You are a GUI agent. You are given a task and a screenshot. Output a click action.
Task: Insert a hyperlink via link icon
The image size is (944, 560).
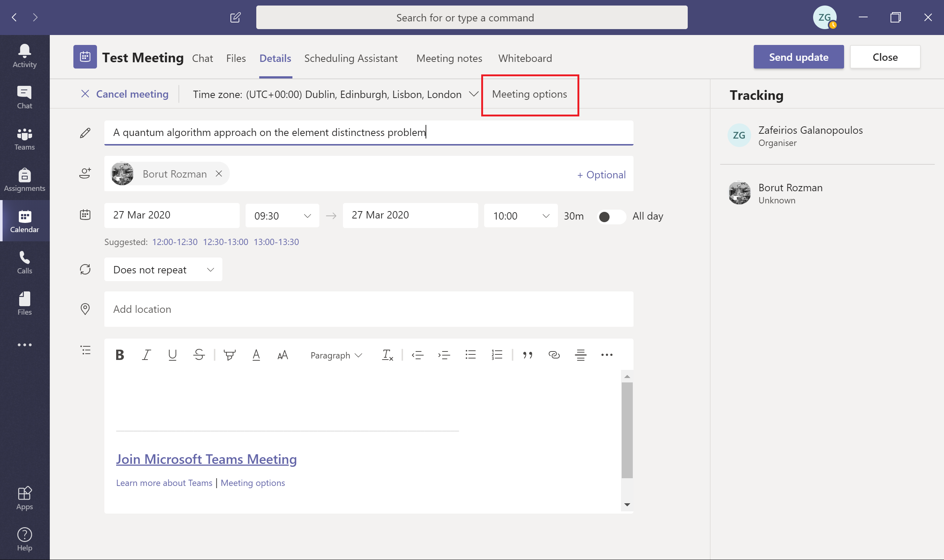pyautogui.click(x=554, y=355)
